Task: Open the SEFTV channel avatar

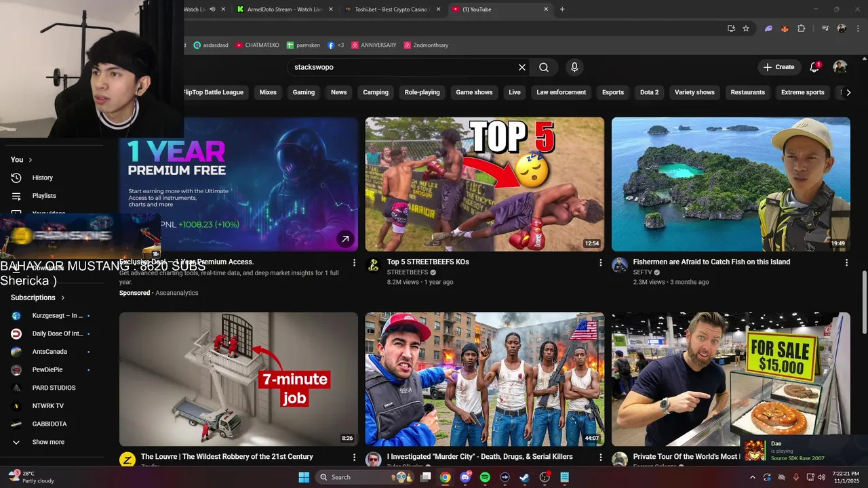Action: pyautogui.click(x=620, y=265)
